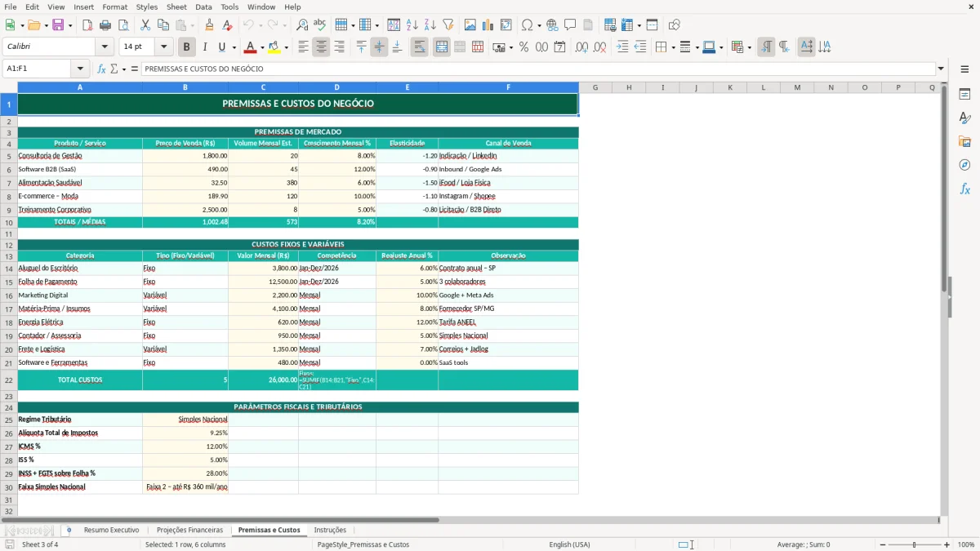980x551 pixels.
Task: Open the Borders dropdown arrow
Action: click(675, 47)
